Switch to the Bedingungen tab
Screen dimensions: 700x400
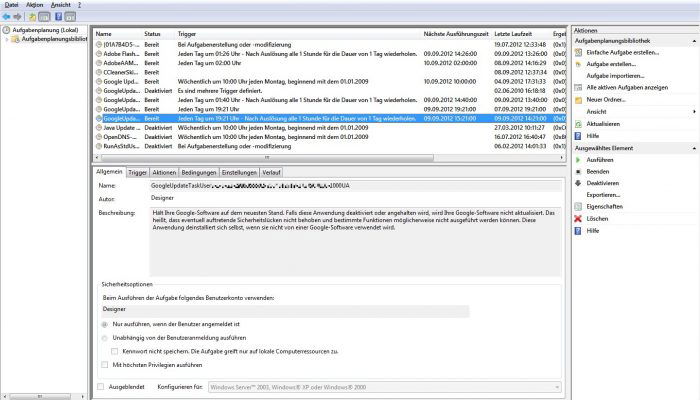click(x=199, y=172)
